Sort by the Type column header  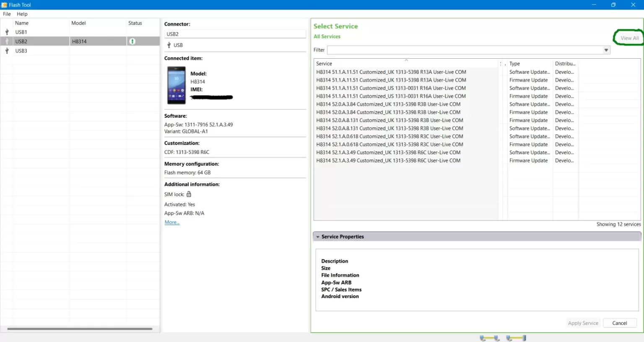pyautogui.click(x=530, y=64)
